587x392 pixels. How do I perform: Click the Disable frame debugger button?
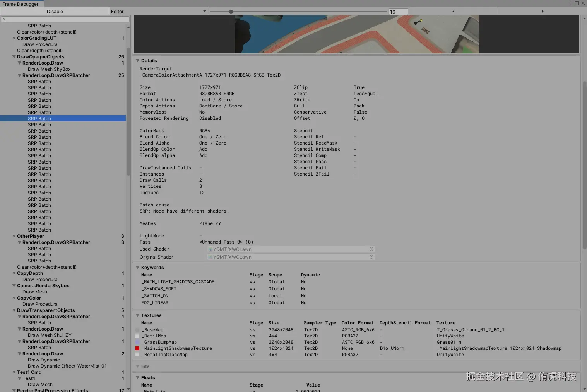click(x=55, y=12)
